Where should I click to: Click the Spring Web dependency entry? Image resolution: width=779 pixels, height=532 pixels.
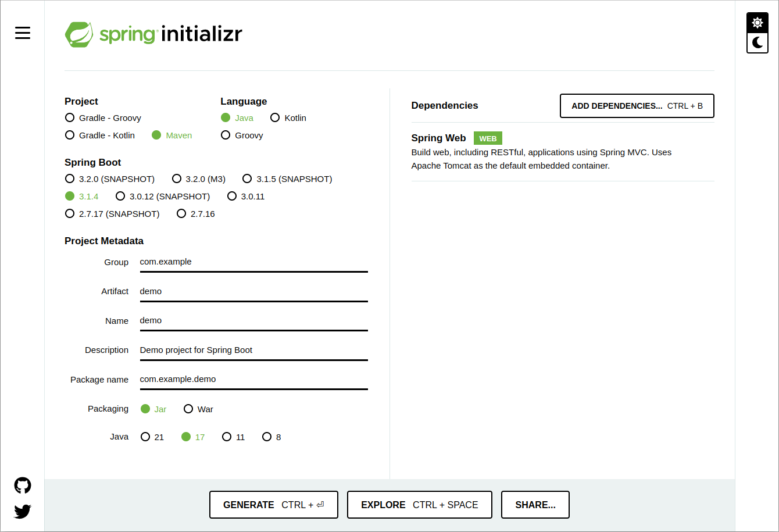pyautogui.click(x=563, y=152)
